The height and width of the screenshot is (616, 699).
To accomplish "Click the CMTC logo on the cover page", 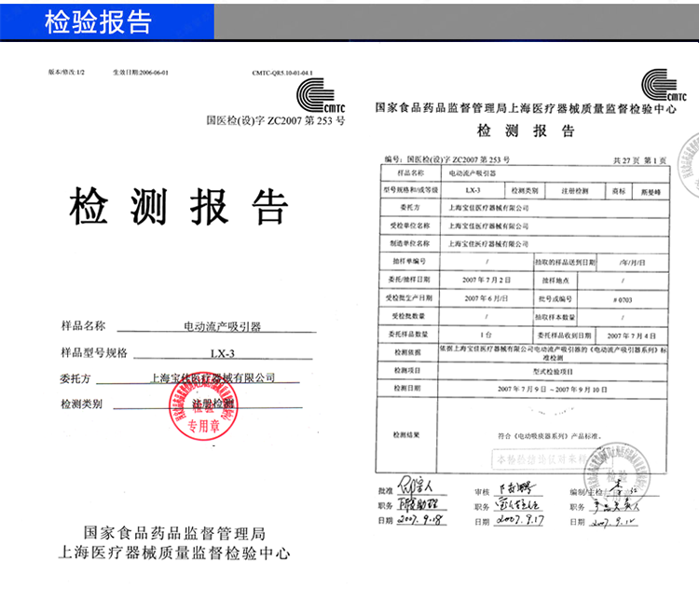I will coord(321,95).
